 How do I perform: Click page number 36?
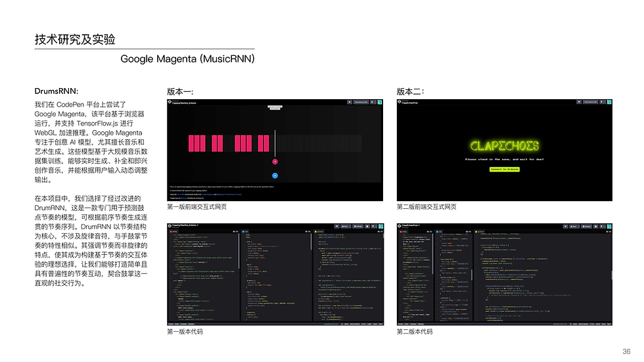point(626,351)
